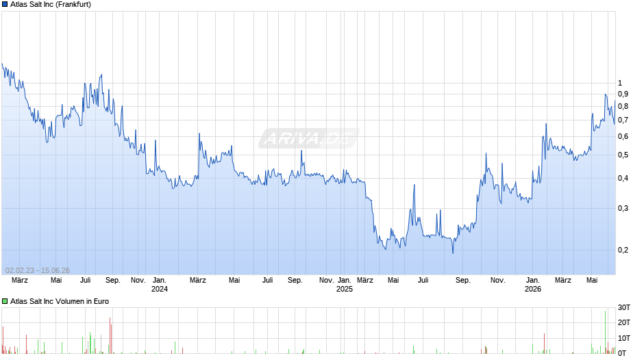Select the 'Atlas Salt Inc (Frankfurt)' chart title
Image resolution: width=644 pixels, height=360 pixels.
51,5
